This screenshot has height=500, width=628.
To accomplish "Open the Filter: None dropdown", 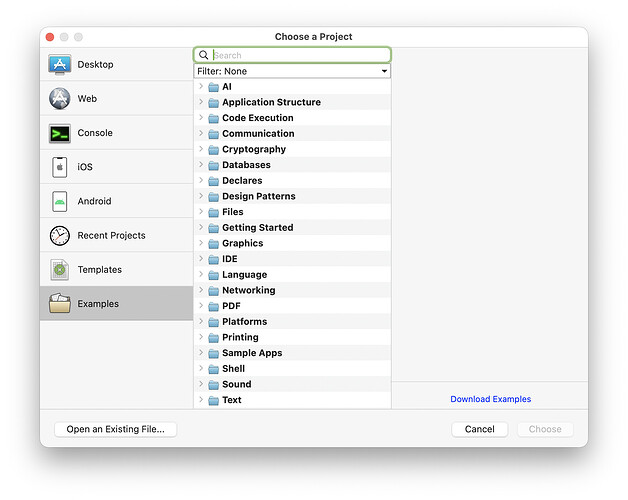I will [292, 72].
